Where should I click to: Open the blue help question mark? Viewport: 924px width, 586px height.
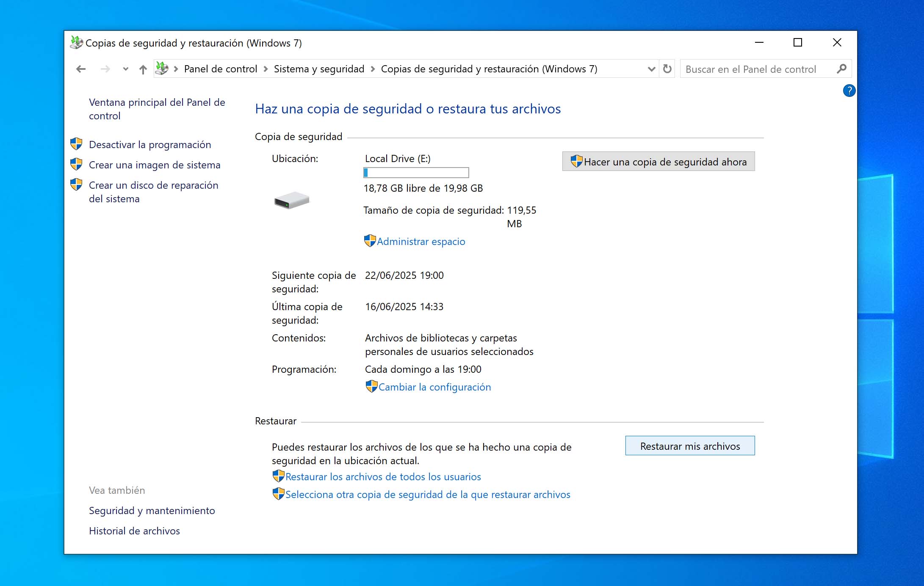tap(849, 91)
